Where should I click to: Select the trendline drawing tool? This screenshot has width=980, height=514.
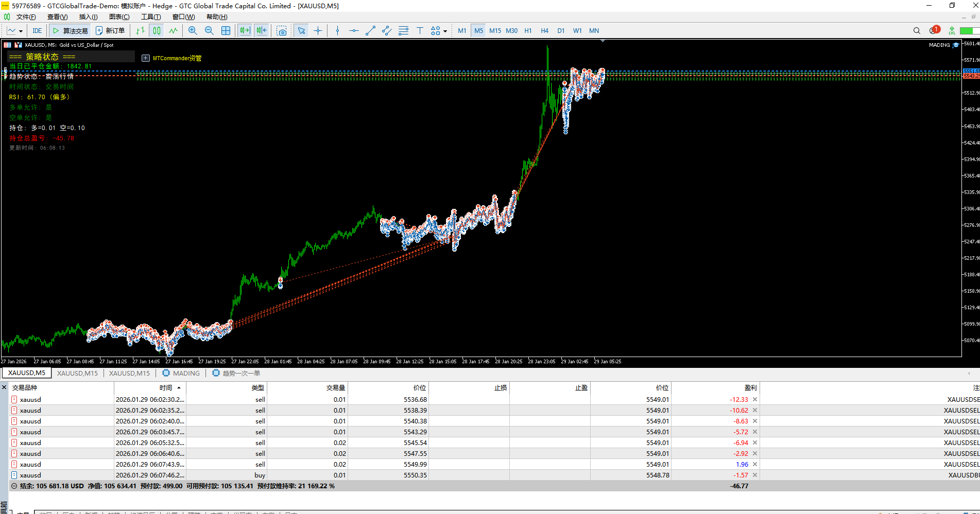tap(370, 31)
